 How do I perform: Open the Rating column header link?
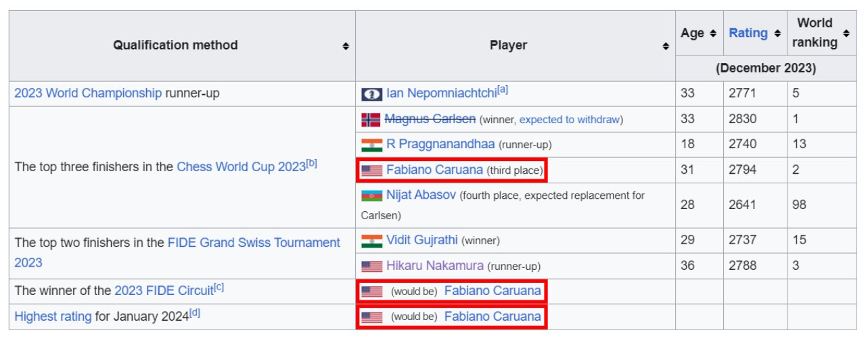click(748, 33)
